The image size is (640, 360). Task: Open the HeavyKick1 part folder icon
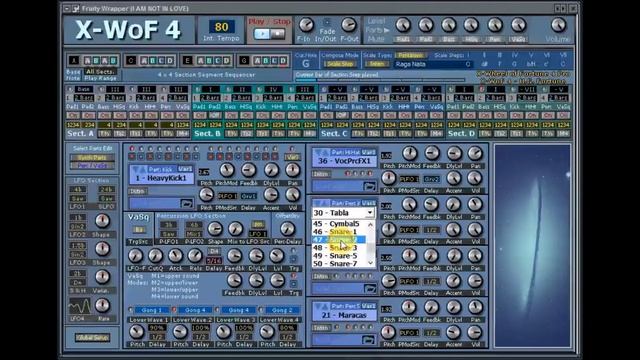pyautogui.click(x=187, y=203)
